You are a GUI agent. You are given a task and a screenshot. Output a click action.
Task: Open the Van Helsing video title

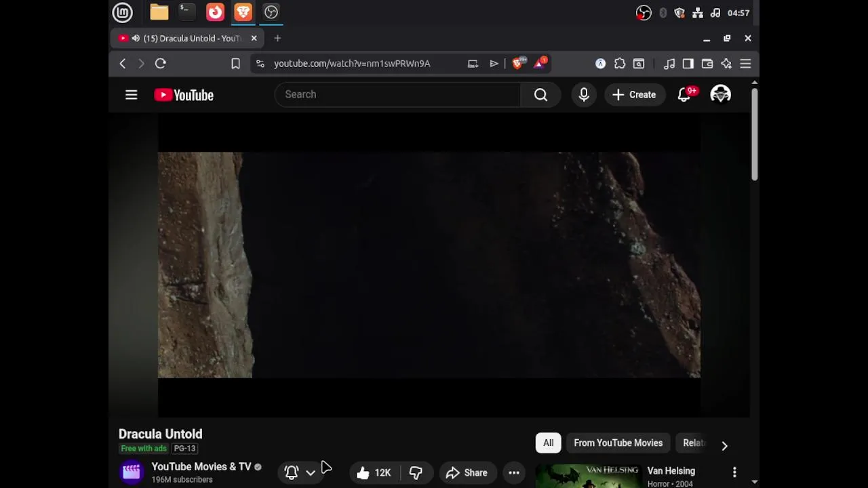coord(671,471)
